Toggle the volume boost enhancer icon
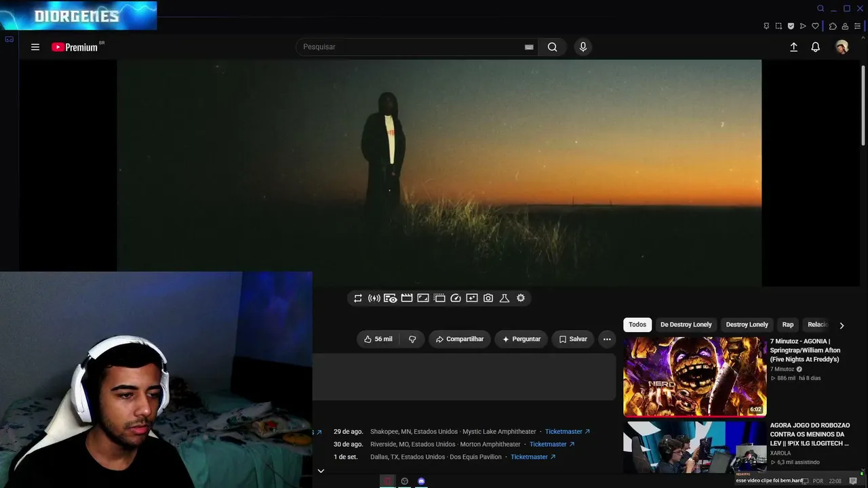 click(374, 298)
